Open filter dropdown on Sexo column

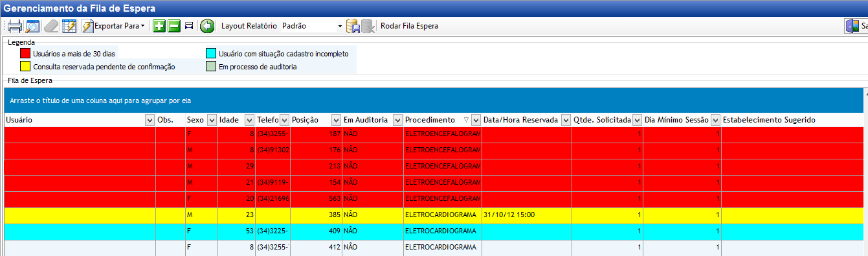tap(212, 120)
